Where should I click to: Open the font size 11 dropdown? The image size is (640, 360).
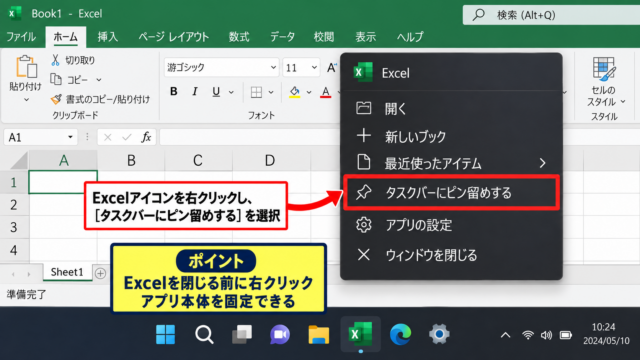click(314, 67)
